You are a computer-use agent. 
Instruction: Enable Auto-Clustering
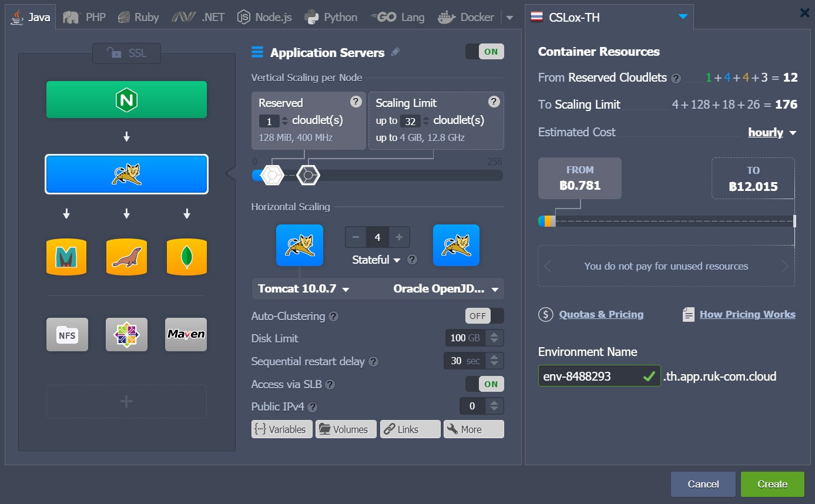pyautogui.click(x=484, y=315)
